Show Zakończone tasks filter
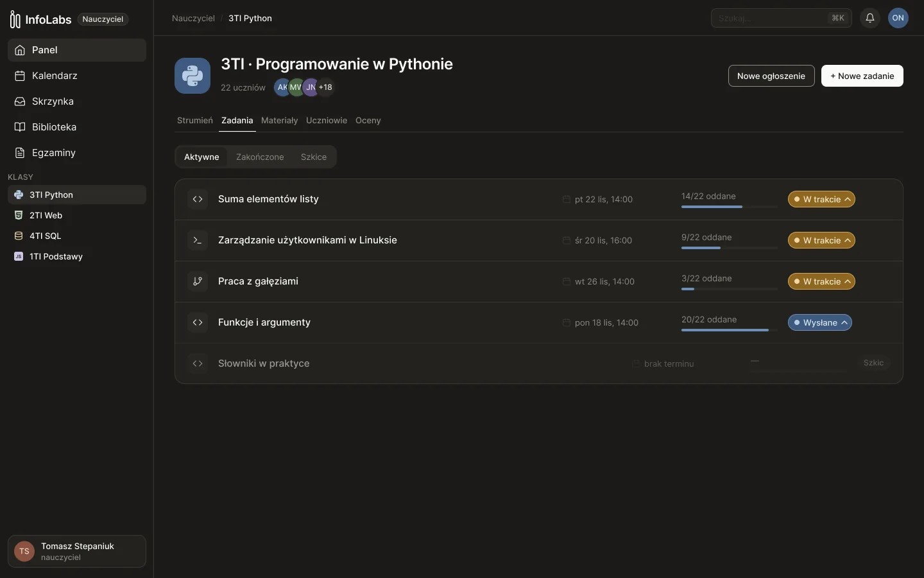Image resolution: width=924 pixels, height=578 pixels. click(x=260, y=157)
